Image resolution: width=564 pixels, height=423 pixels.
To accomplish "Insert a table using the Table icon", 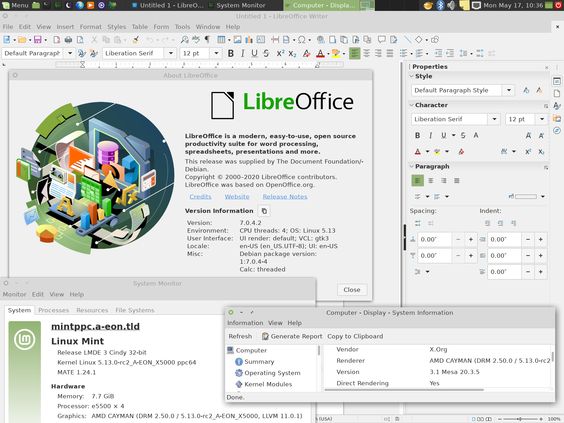I will [x=221, y=40].
